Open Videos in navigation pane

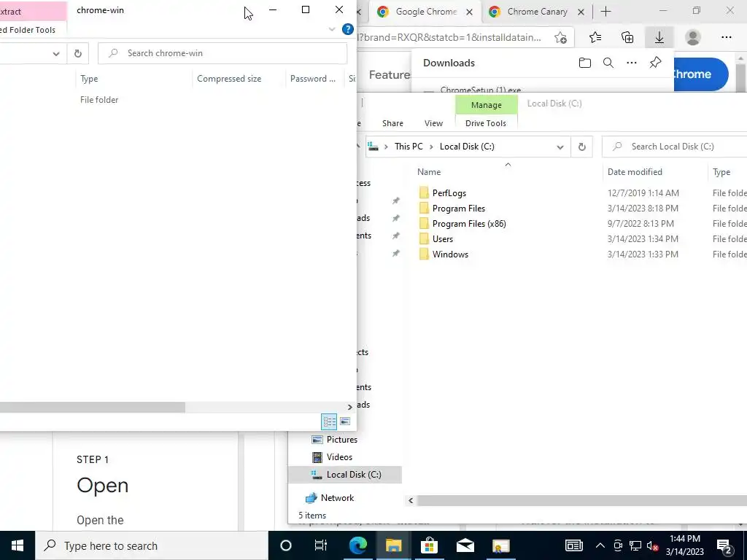339,456
